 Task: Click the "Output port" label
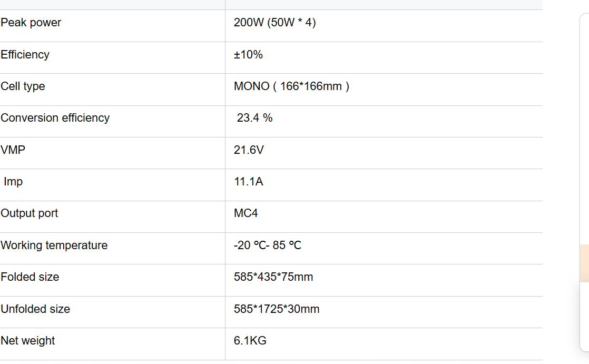(x=30, y=213)
